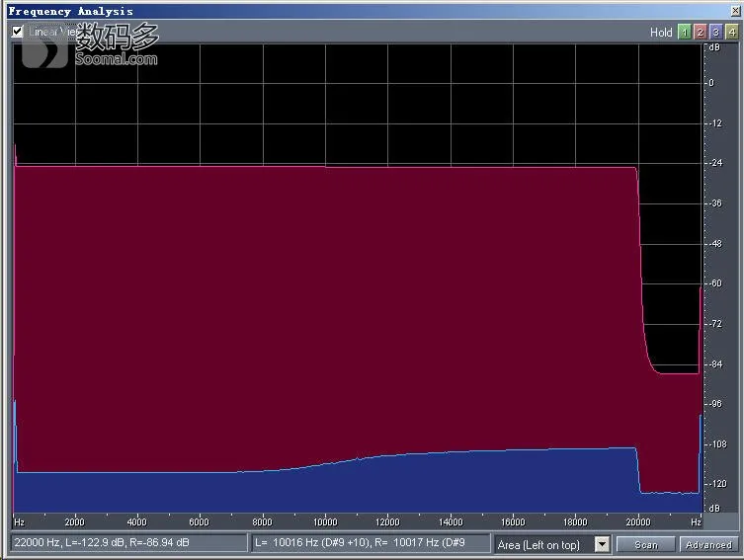Open the Area (Left on top) dropdown
The width and height of the screenshot is (744, 560).
602,544
